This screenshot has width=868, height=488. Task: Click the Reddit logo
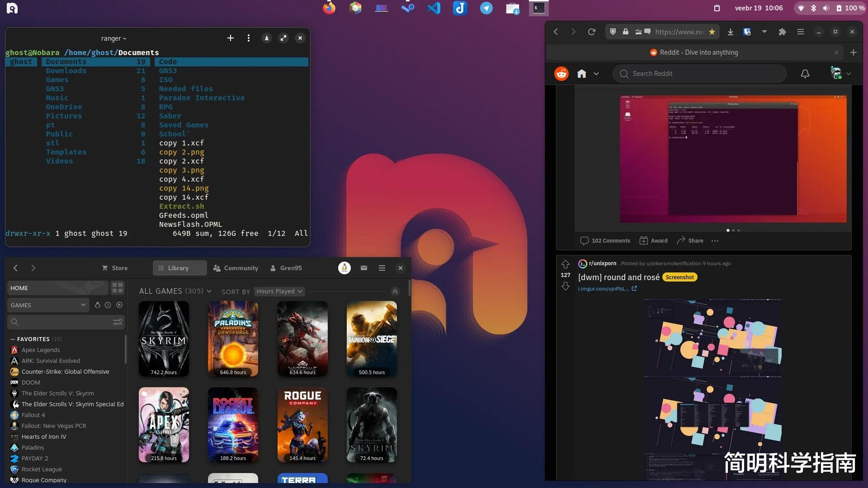pos(561,74)
